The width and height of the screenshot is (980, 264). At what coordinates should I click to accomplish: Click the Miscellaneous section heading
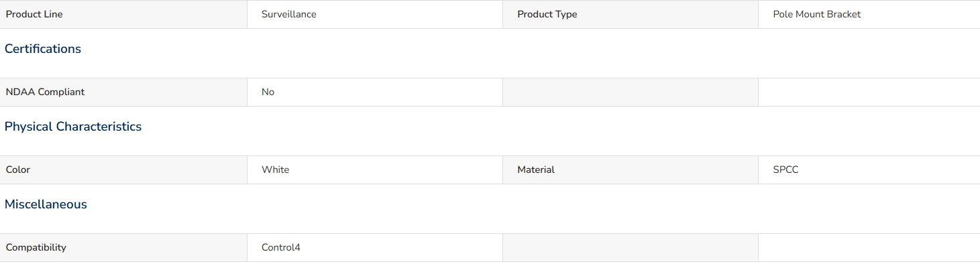46,204
